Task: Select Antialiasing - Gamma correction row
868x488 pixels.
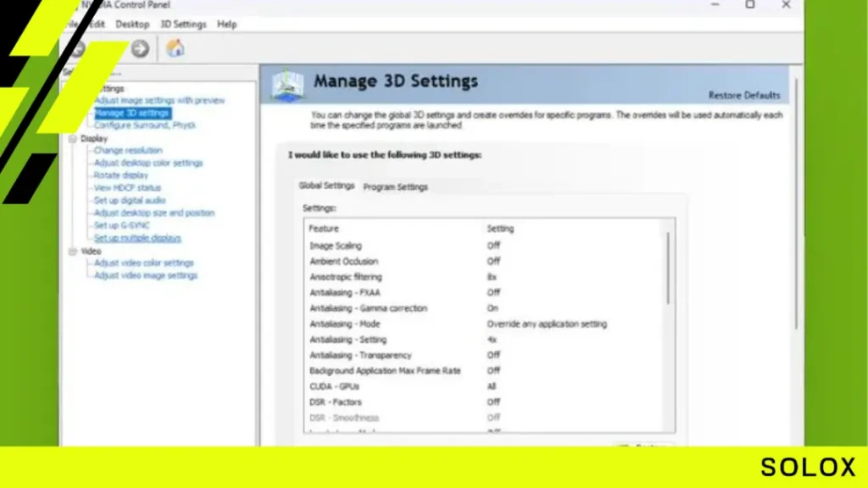Action: 484,308
